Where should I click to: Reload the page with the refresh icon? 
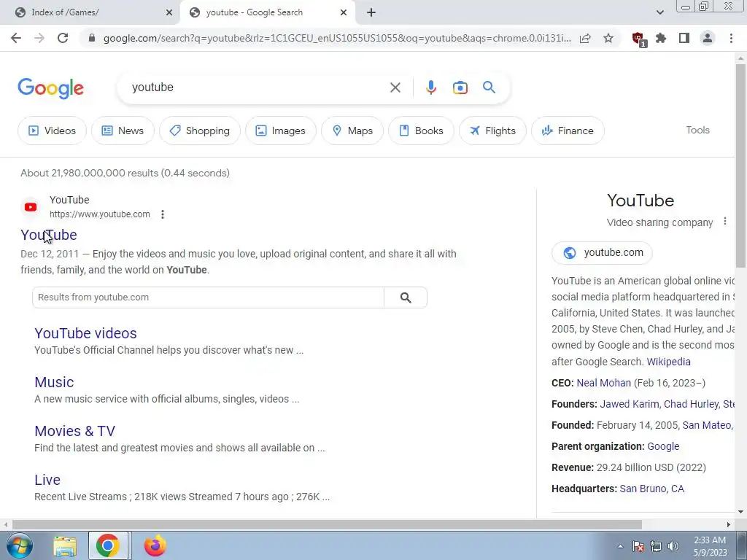click(x=63, y=38)
